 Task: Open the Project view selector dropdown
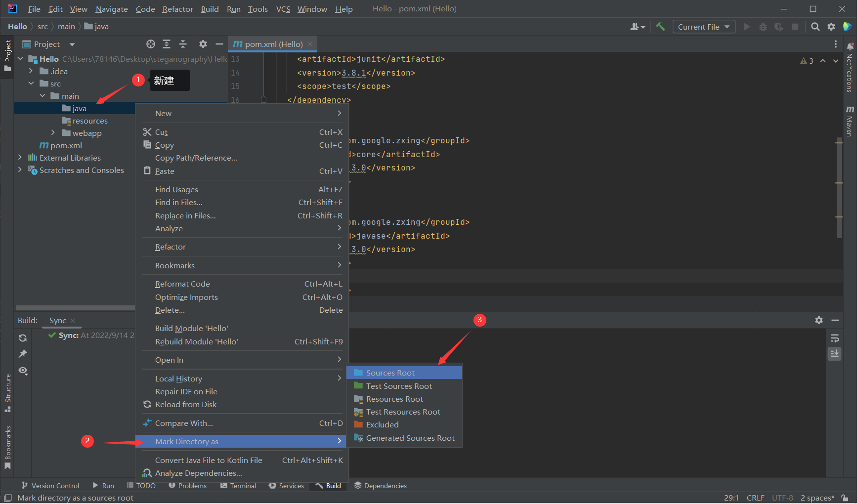(x=48, y=44)
